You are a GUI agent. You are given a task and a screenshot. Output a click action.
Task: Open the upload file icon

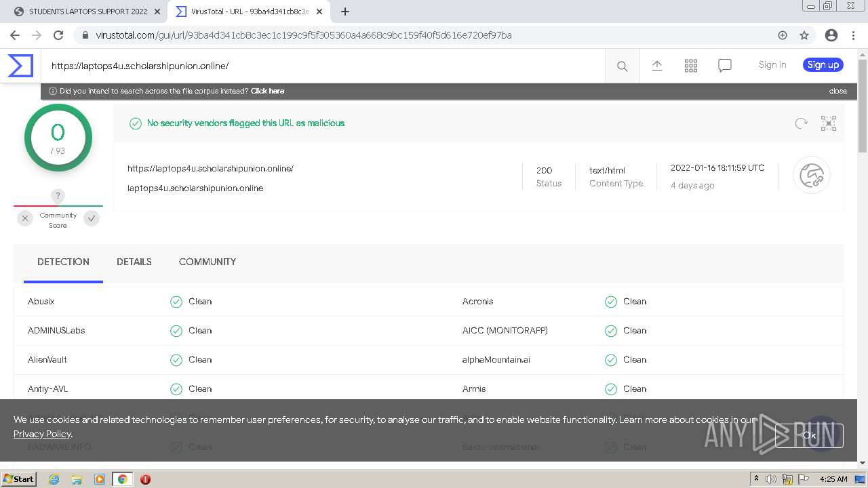pos(657,65)
